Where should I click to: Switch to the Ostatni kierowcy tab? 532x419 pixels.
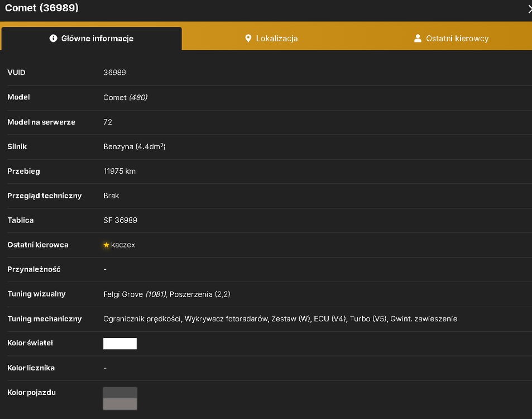451,39
